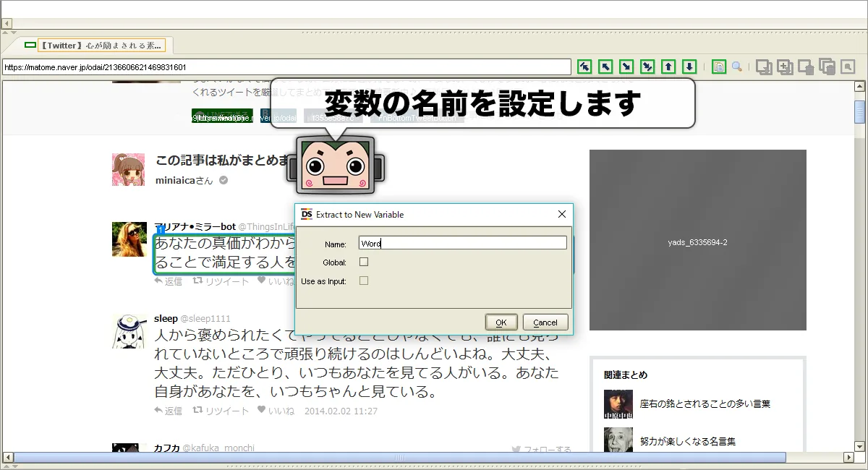Confirm with the OK button
The height and width of the screenshot is (470, 868).
click(x=501, y=322)
